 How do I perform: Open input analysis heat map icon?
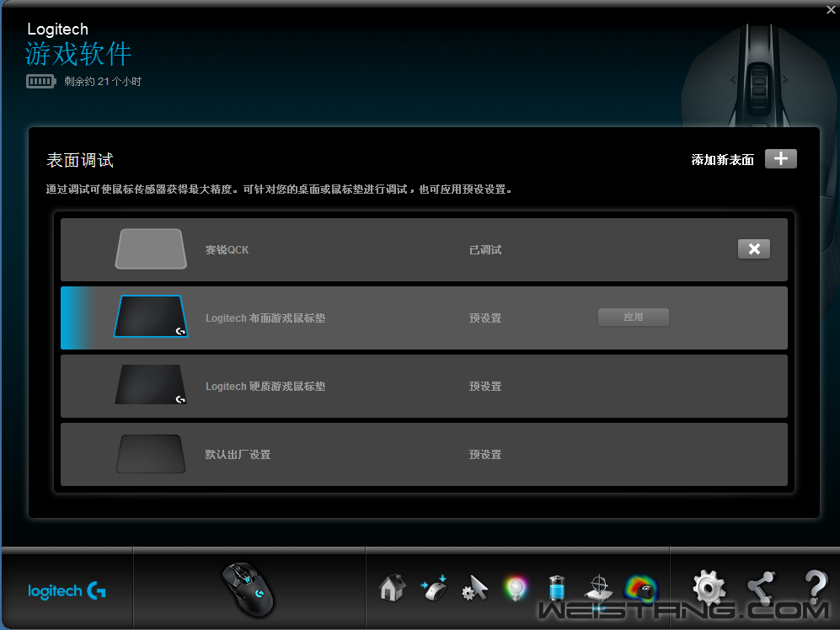[x=639, y=588]
